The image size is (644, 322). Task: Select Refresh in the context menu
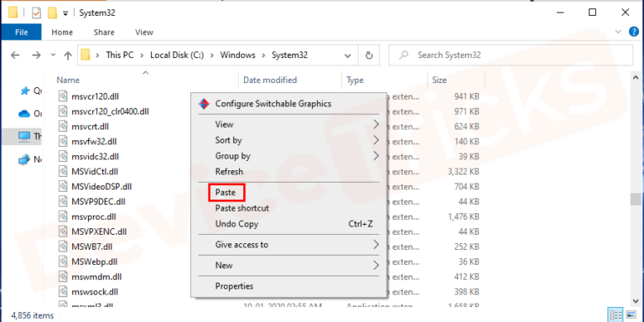[x=229, y=172]
